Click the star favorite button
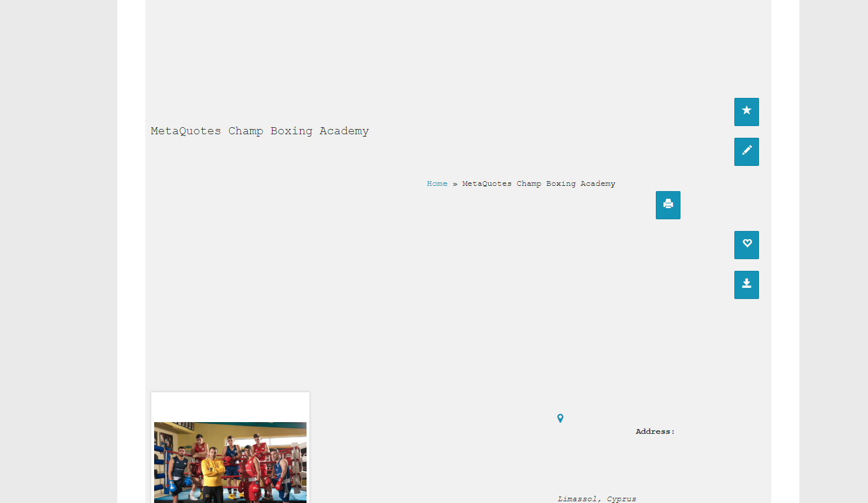Image resolution: width=868 pixels, height=503 pixels. pyautogui.click(x=746, y=112)
